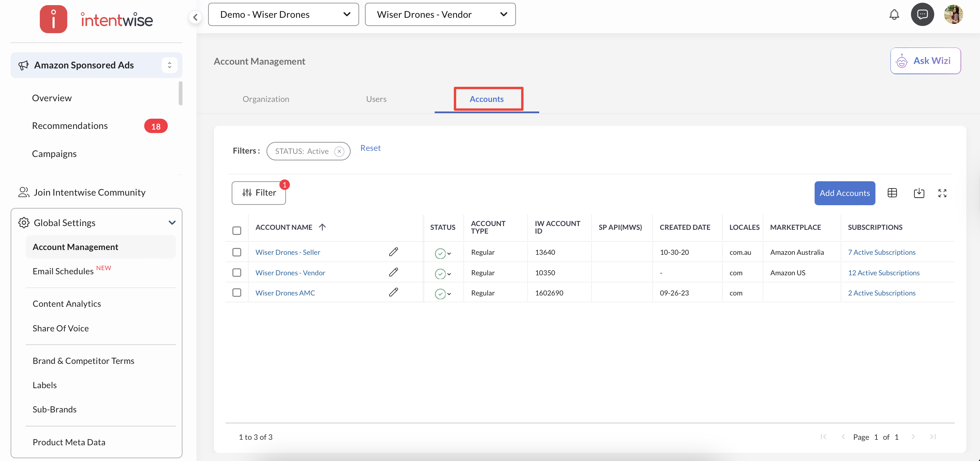Switch to the Organization tab
The width and height of the screenshot is (980, 461).
click(266, 99)
